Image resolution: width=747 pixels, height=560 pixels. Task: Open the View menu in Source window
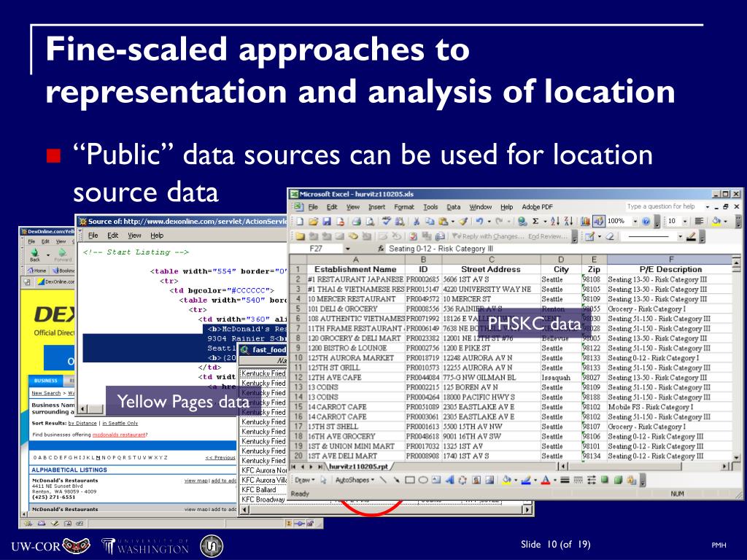[134, 236]
